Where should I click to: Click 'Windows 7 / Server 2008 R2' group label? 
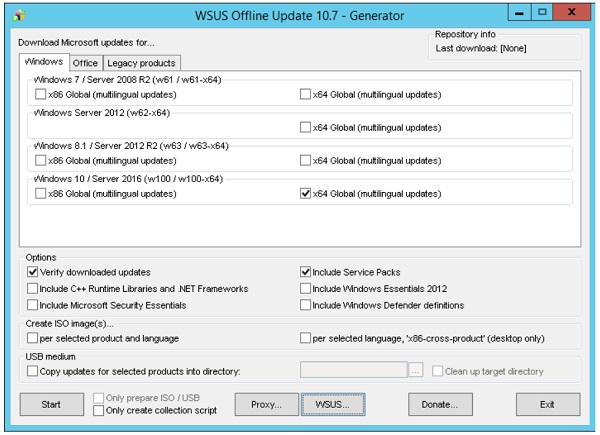point(127,80)
